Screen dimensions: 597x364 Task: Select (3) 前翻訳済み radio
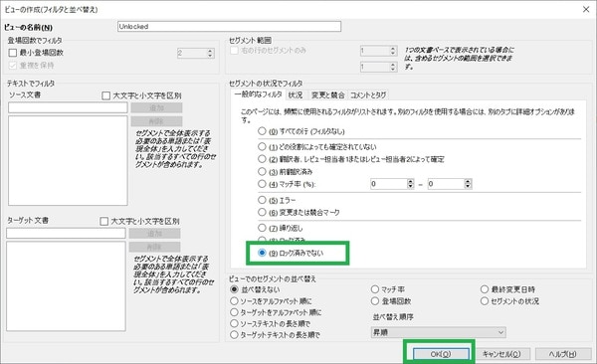(x=262, y=171)
